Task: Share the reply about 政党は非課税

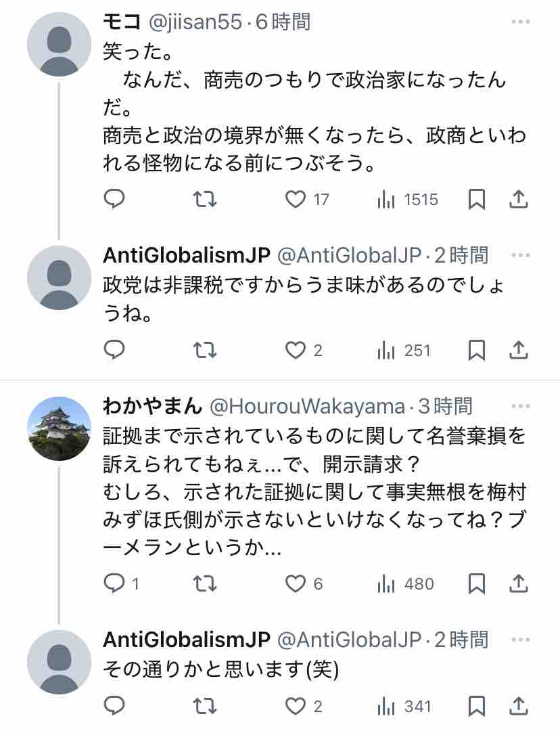Action: pyautogui.click(x=518, y=350)
